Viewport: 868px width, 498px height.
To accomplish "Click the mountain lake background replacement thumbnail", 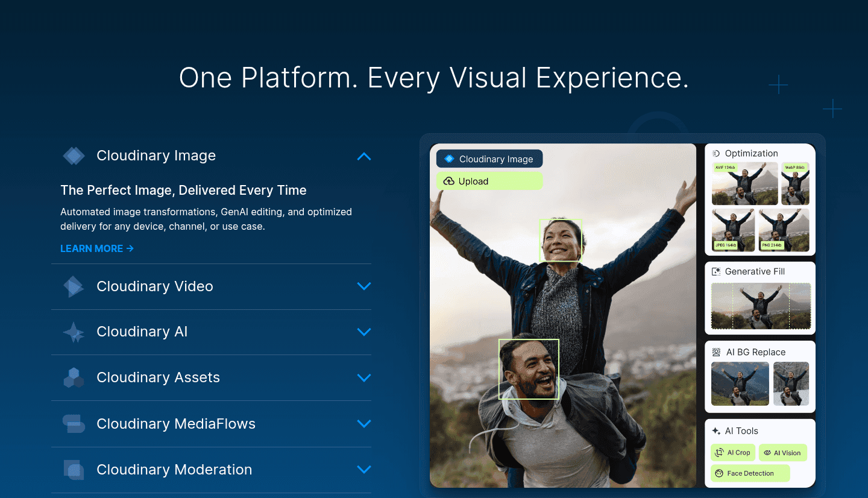I will click(x=740, y=383).
